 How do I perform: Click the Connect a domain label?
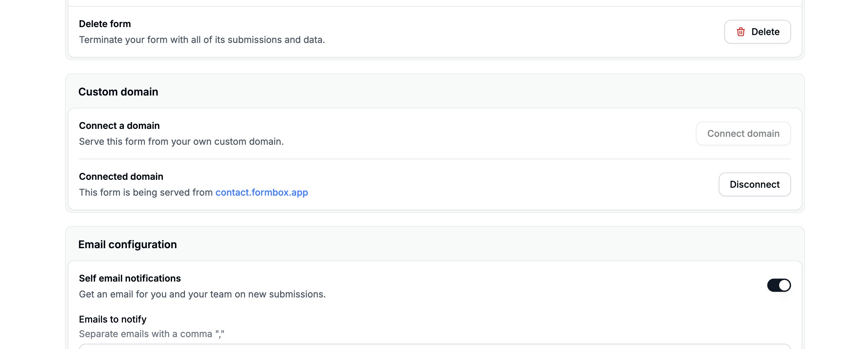119,126
